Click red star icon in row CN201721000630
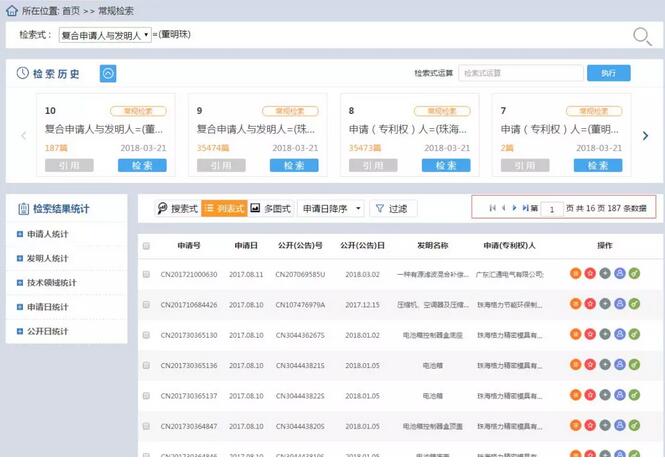 [x=590, y=274]
